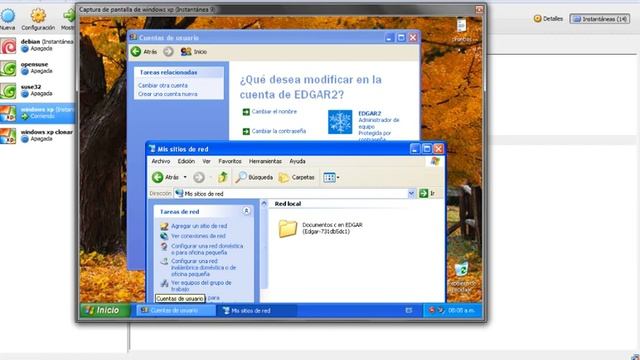Select the debian virtual machine
The image size is (640, 360).
37,45
